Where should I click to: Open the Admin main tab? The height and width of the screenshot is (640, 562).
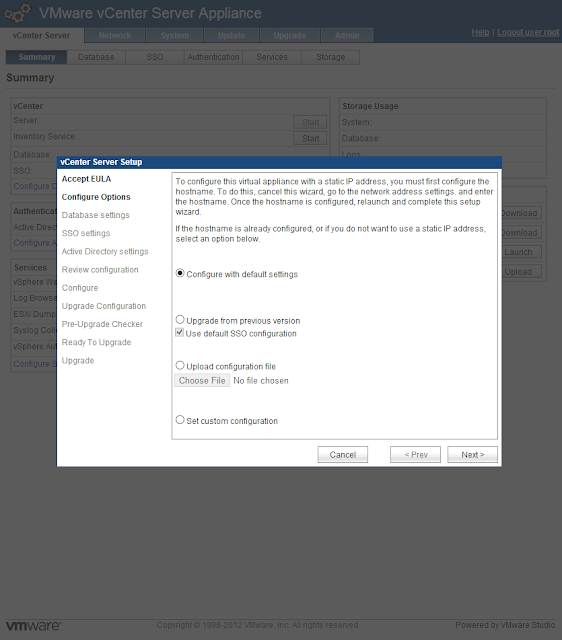[347, 36]
